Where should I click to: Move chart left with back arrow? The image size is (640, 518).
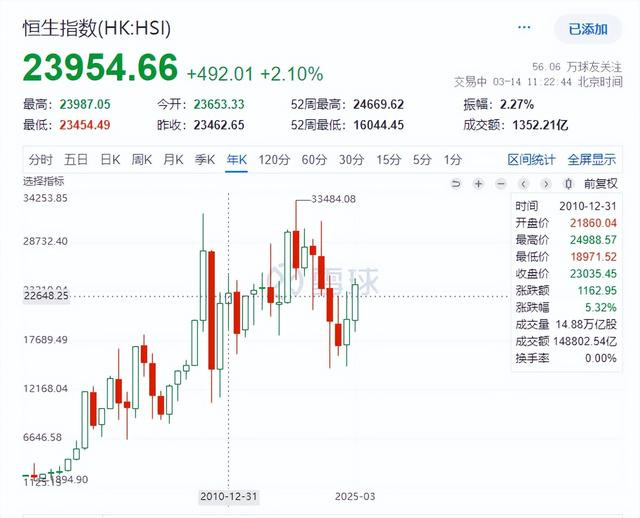[524, 184]
